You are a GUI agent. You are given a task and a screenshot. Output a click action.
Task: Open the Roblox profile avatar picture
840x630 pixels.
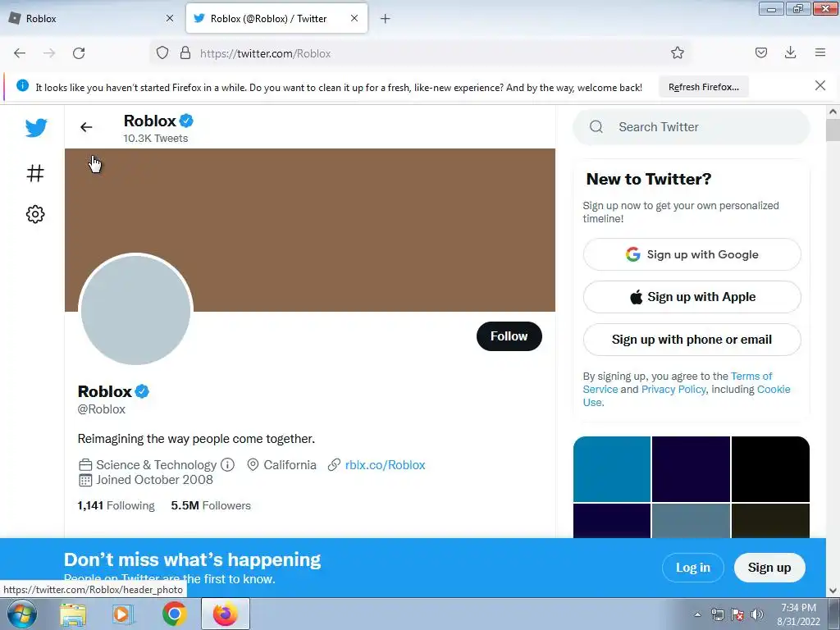coord(135,309)
